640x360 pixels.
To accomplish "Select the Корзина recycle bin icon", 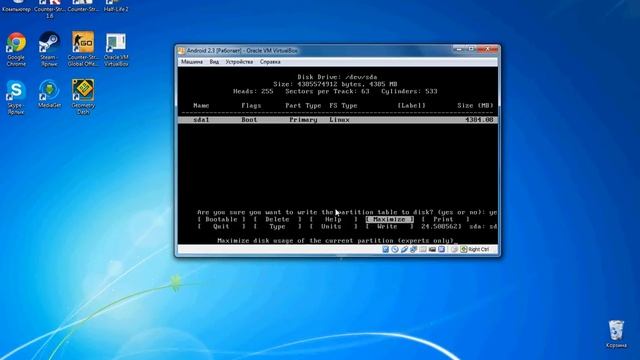I will pyautogui.click(x=616, y=334).
